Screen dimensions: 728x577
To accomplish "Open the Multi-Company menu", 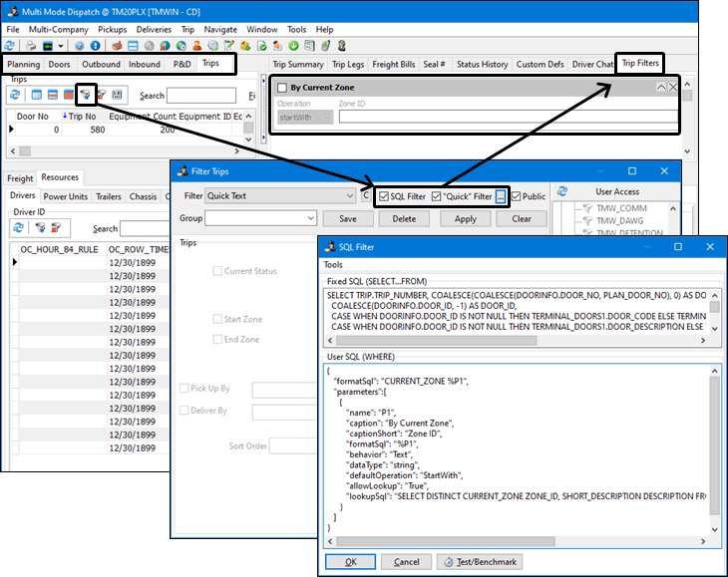I will pos(59,29).
